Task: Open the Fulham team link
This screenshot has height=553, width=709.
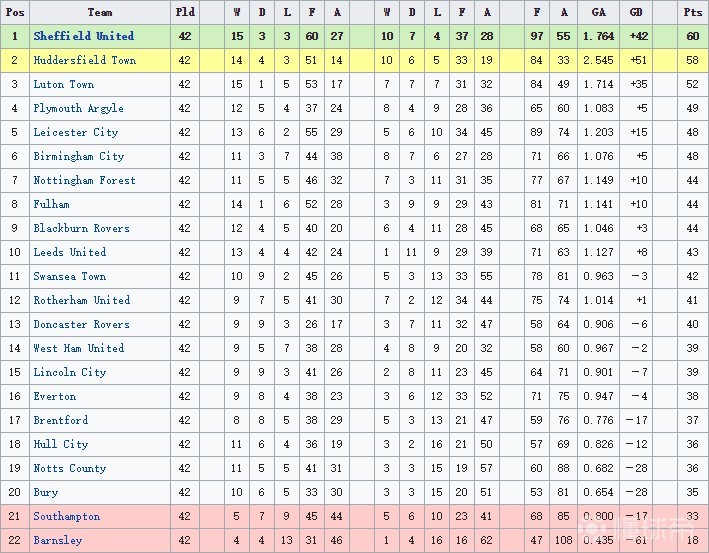Action: click(x=51, y=204)
